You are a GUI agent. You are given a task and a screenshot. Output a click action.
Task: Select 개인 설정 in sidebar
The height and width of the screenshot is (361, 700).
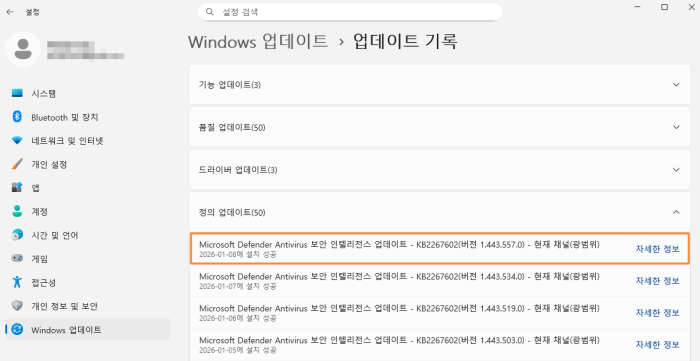(x=88, y=164)
